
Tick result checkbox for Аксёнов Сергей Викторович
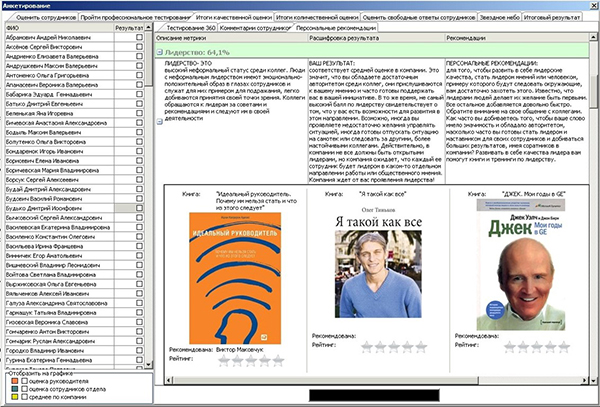tap(139, 47)
